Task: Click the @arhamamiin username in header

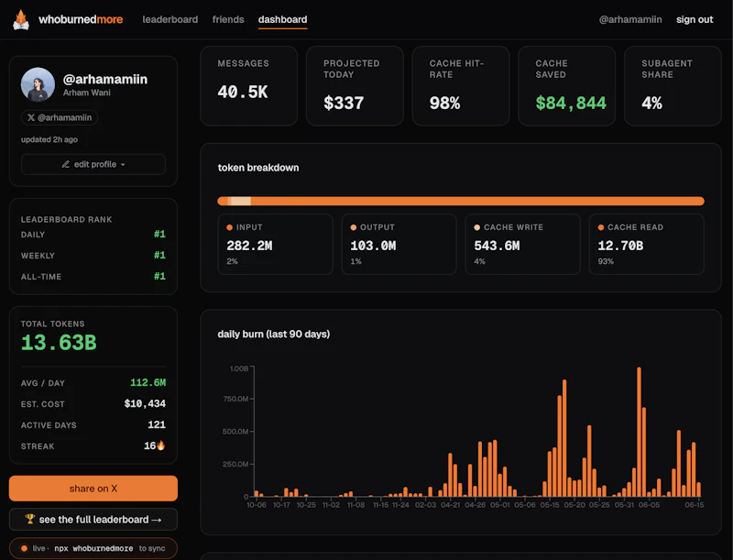Action: pyautogui.click(x=630, y=19)
